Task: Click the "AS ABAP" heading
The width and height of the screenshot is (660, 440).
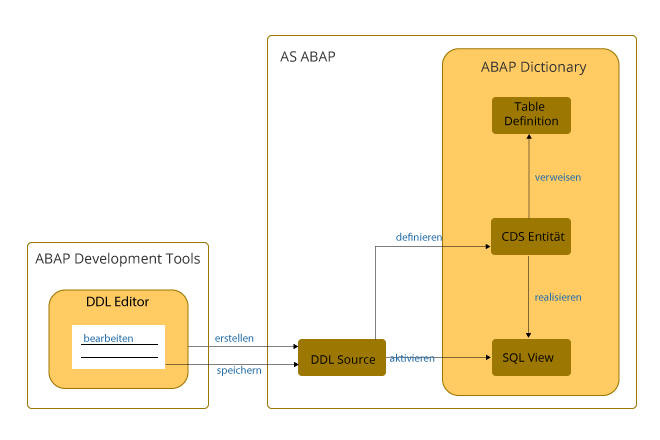Action: pyautogui.click(x=308, y=57)
